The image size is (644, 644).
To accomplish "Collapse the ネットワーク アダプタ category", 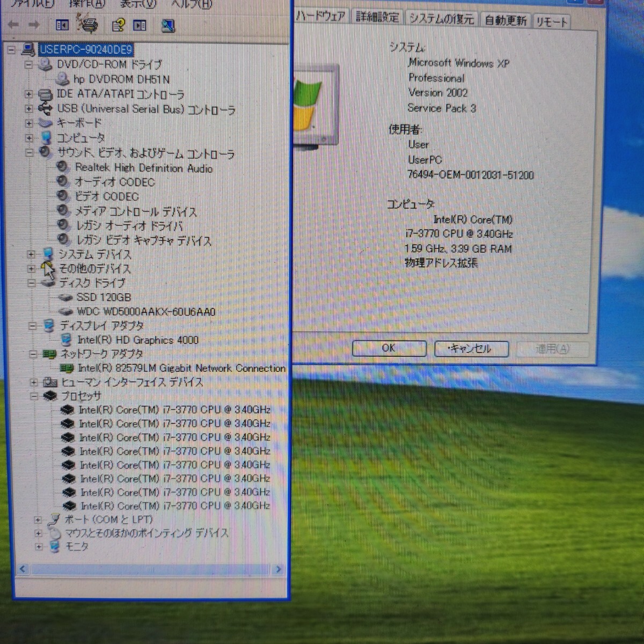I will pos(33,354).
